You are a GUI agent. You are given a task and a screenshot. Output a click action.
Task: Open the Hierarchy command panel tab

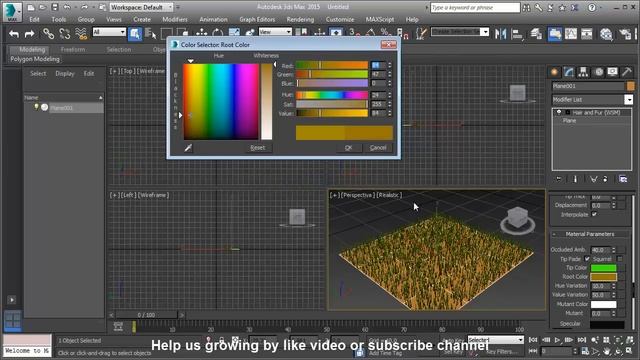coord(583,72)
